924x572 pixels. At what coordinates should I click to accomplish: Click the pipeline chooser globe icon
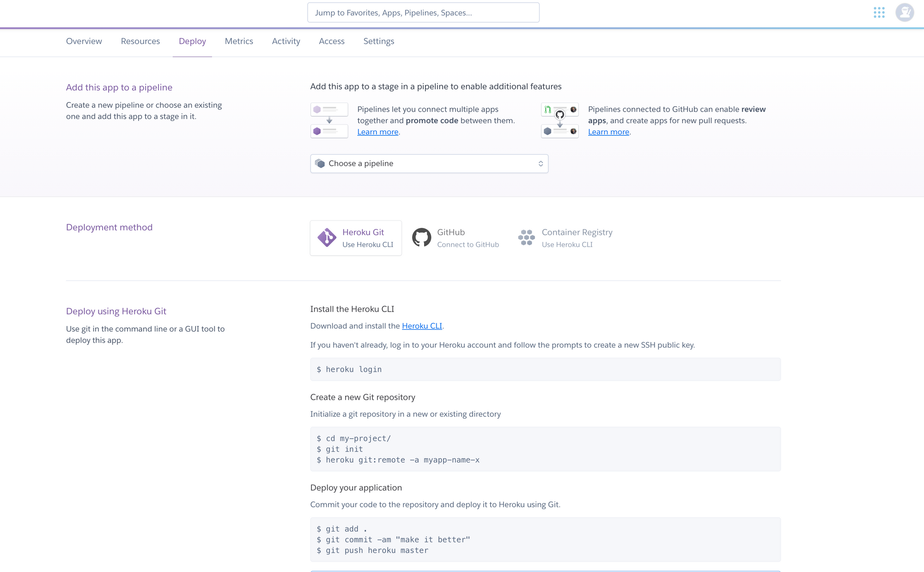tap(321, 163)
